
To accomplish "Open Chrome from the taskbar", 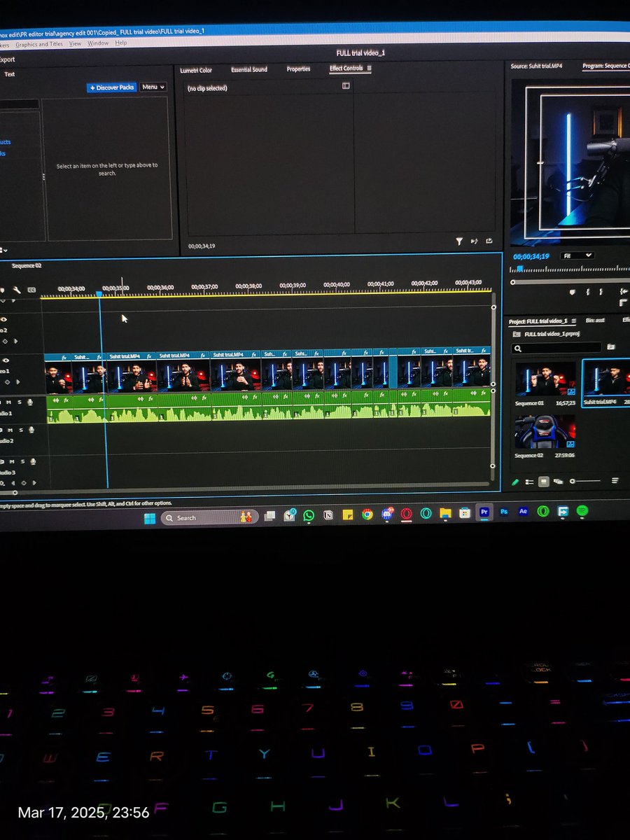I will [x=367, y=514].
